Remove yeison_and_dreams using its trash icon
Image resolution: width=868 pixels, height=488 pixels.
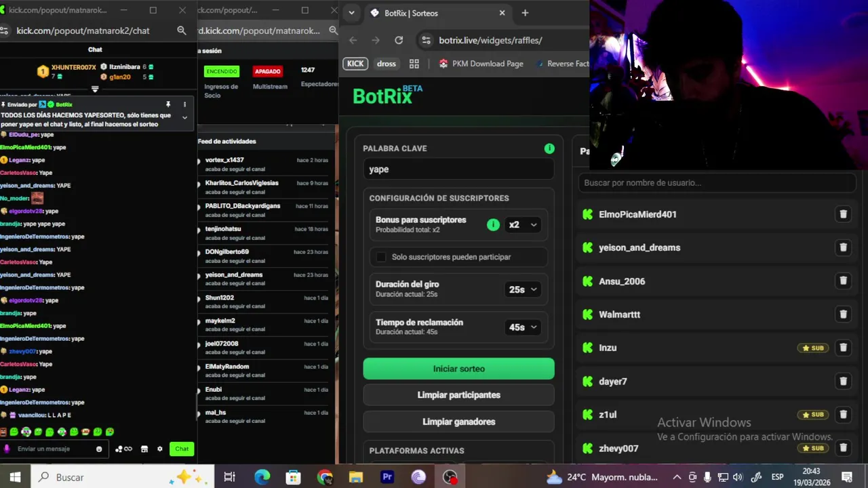pos(843,247)
